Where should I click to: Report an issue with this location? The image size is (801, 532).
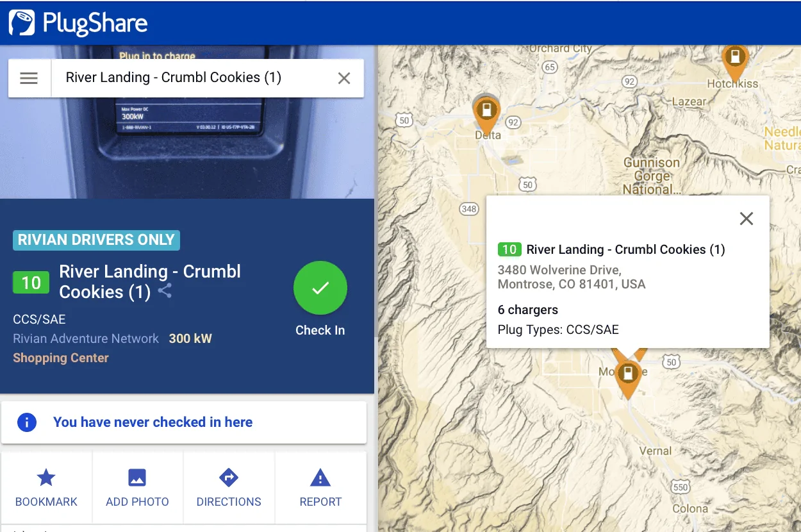point(320,488)
